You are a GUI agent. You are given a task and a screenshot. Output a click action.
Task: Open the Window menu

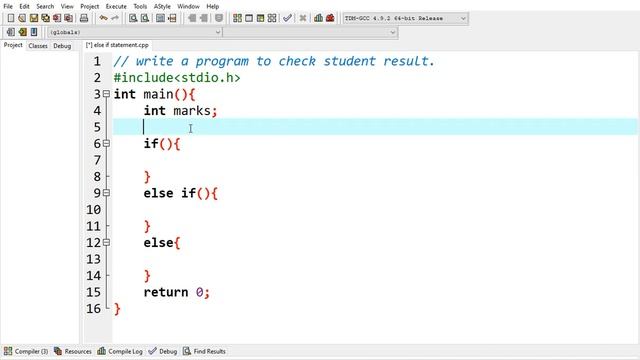click(188, 6)
